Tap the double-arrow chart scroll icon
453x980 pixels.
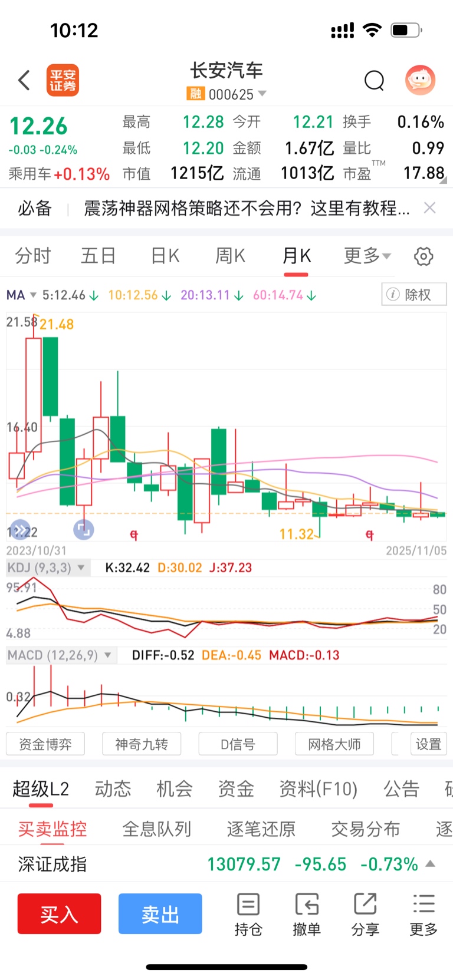(x=20, y=530)
